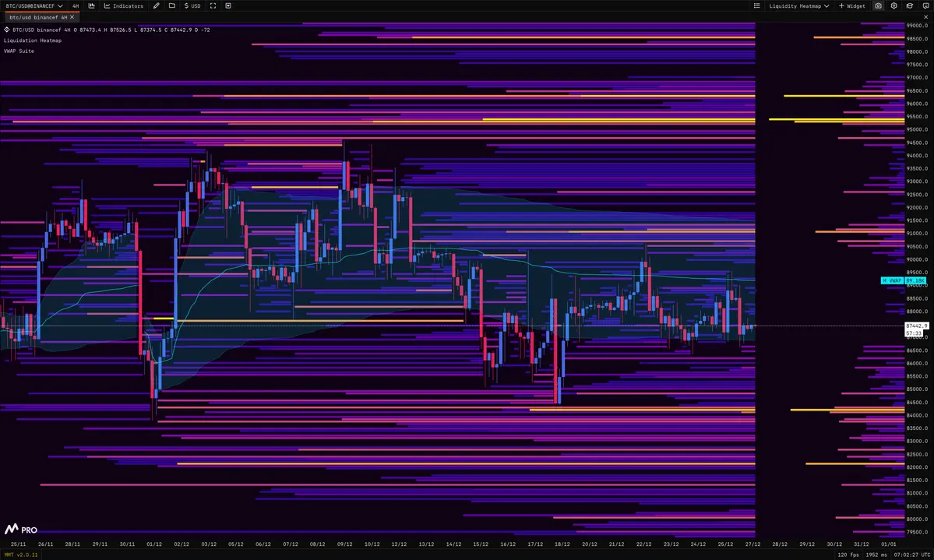Select the pencil drawing tool
The width and height of the screenshot is (934, 560).
[x=156, y=6]
